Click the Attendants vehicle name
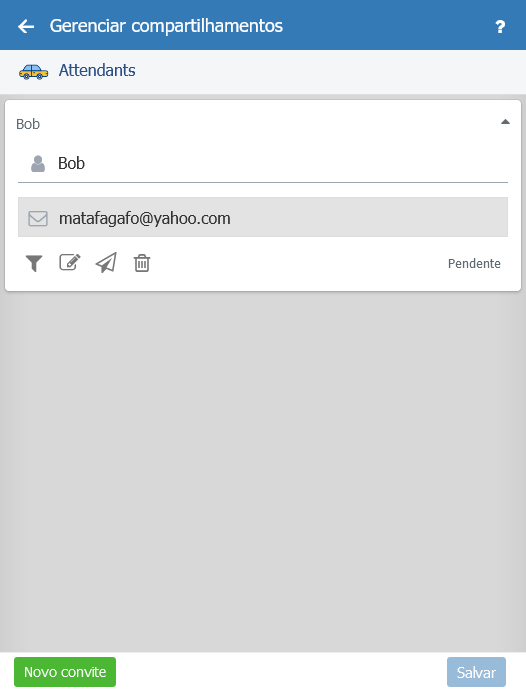526x694 pixels. pos(97,70)
